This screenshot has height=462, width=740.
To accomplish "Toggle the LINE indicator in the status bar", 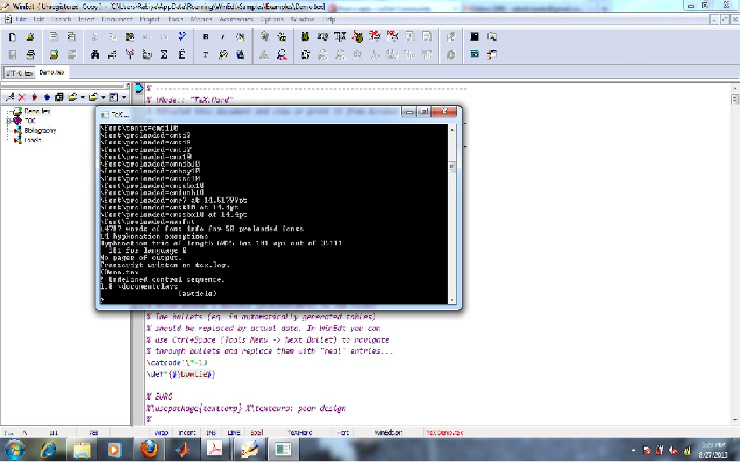I will (x=234, y=432).
